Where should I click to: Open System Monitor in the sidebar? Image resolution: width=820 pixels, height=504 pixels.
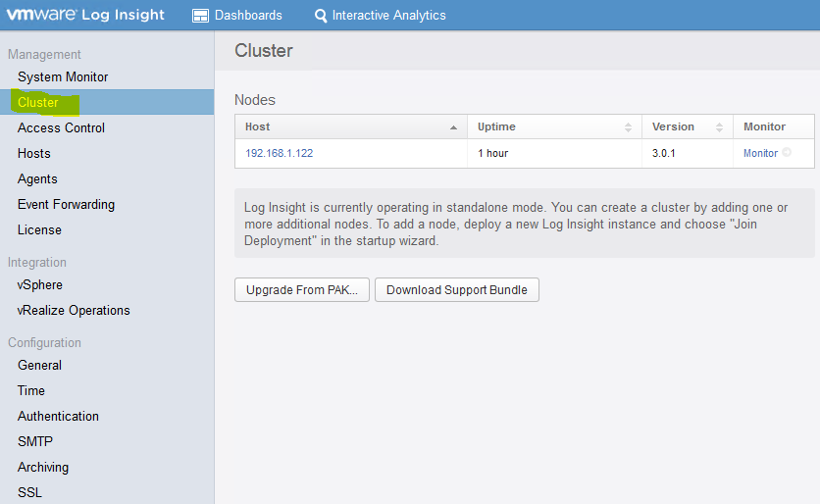[x=63, y=76]
